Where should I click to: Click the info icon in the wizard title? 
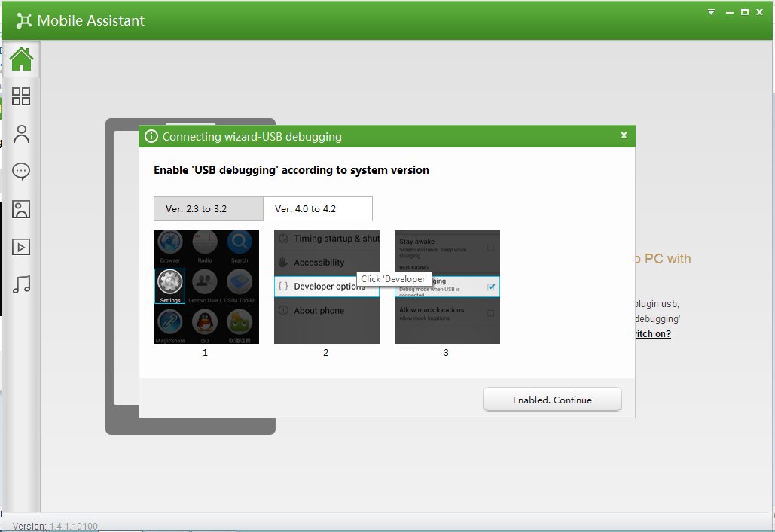tap(151, 136)
